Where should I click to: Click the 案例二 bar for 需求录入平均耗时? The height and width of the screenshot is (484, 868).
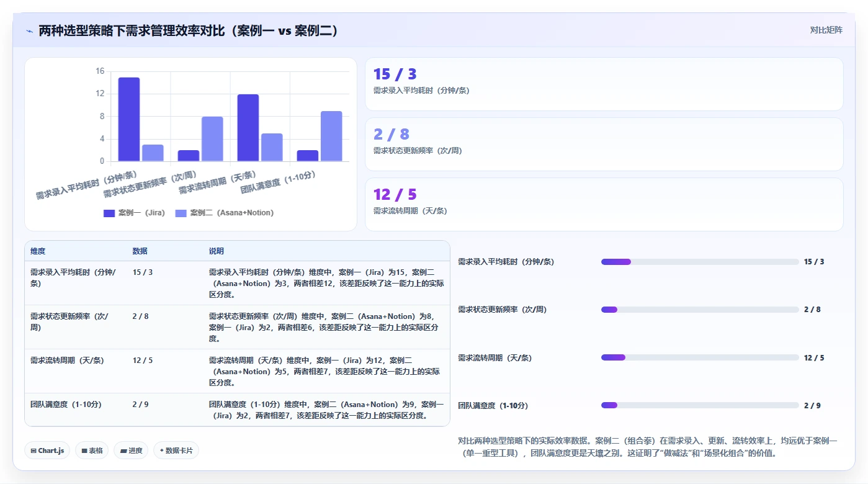point(153,153)
